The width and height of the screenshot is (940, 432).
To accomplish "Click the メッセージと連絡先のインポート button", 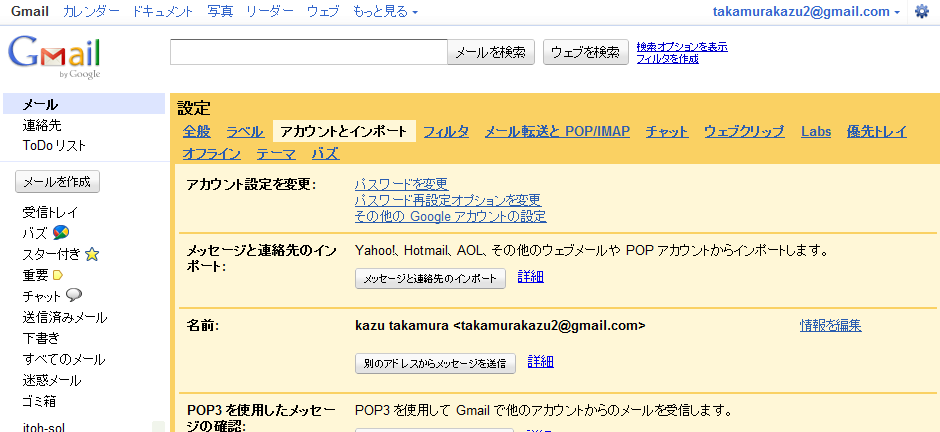I will coord(430,279).
